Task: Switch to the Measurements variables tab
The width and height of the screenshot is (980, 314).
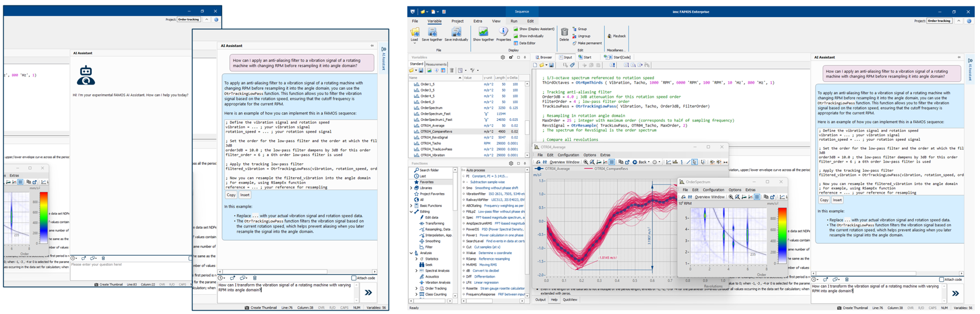Action: (436, 64)
